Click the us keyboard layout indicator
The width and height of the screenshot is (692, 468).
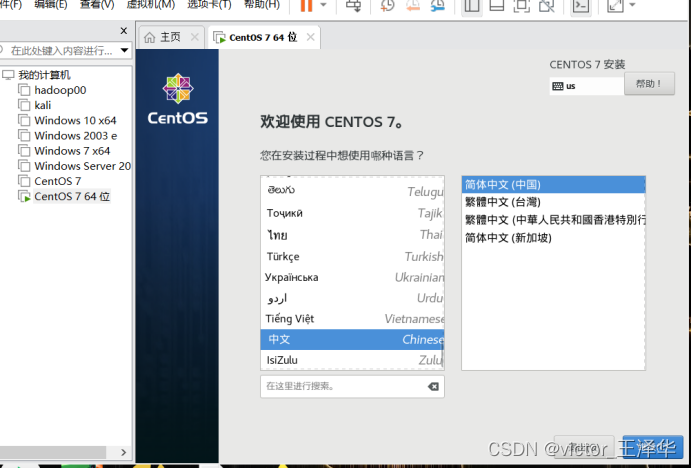point(586,86)
